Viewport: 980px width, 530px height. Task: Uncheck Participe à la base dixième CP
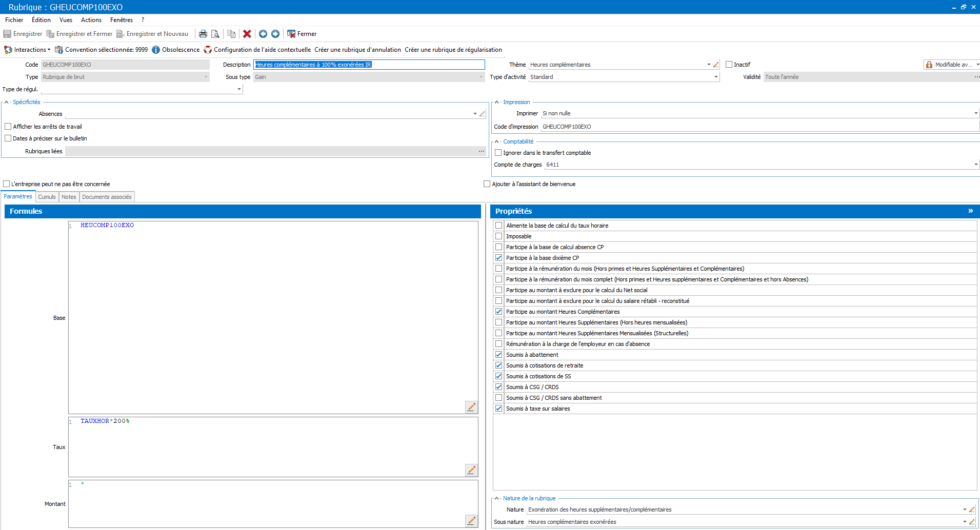(x=498, y=258)
